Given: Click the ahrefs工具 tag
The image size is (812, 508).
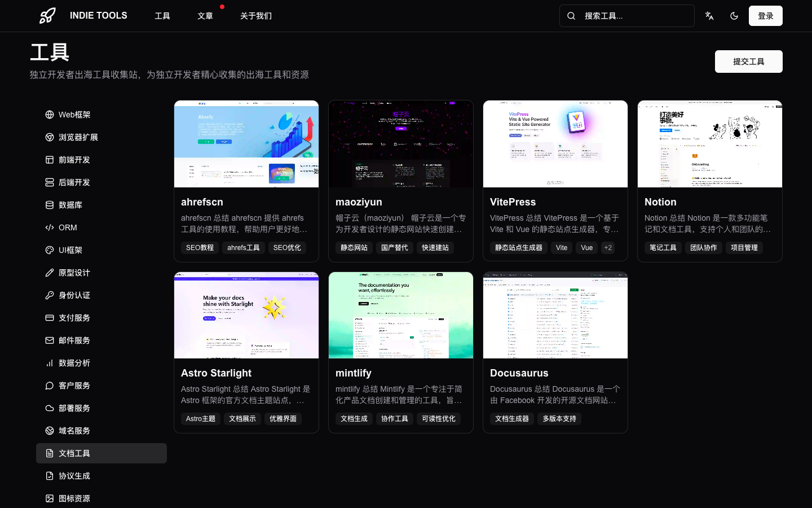Looking at the screenshot, I should (x=244, y=248).
